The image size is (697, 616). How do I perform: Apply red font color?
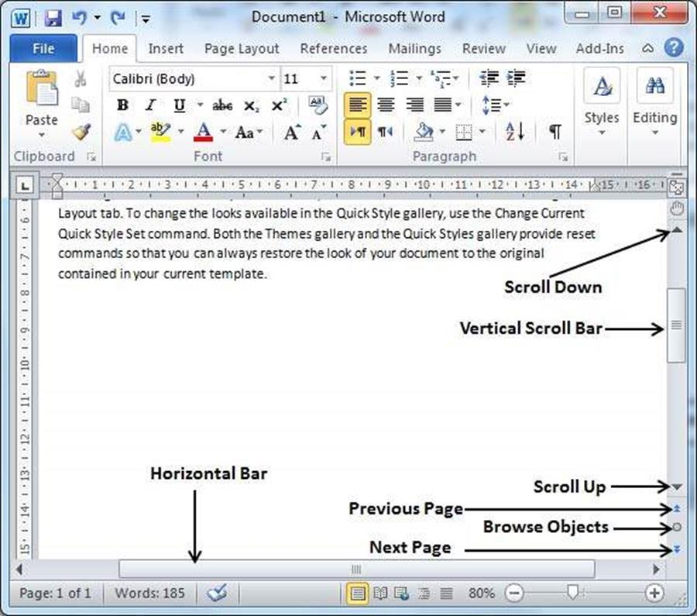coord(203,132)
